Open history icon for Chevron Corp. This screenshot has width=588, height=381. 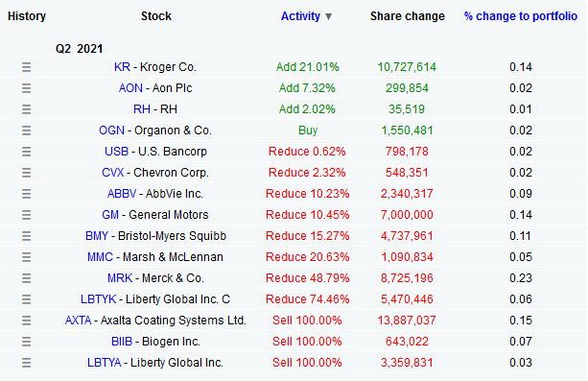pos(26,173)
